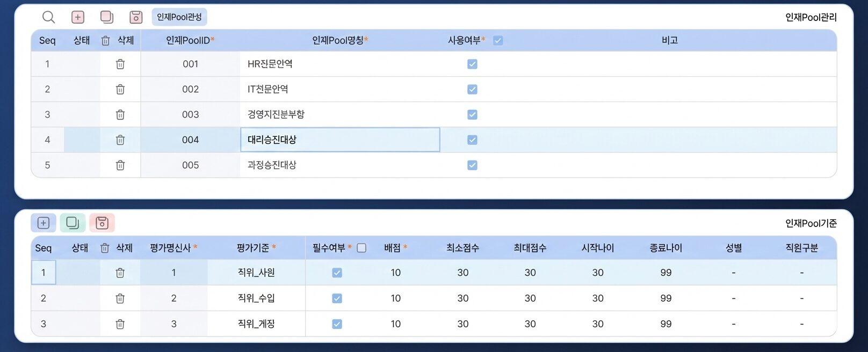Click the red save icon above 인재Pool기준 grid
868x352 pixels.
(x=101, y=223)
